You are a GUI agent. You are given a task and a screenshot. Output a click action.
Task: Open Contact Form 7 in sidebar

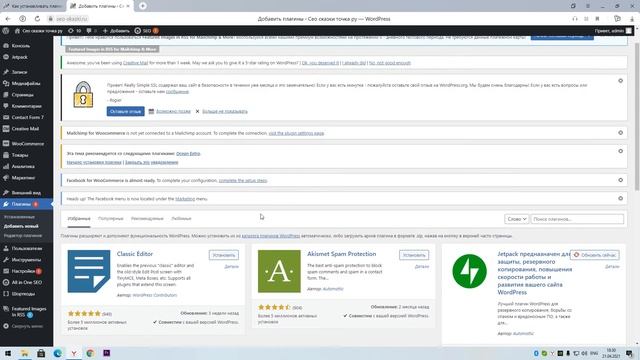pos(26,117)
